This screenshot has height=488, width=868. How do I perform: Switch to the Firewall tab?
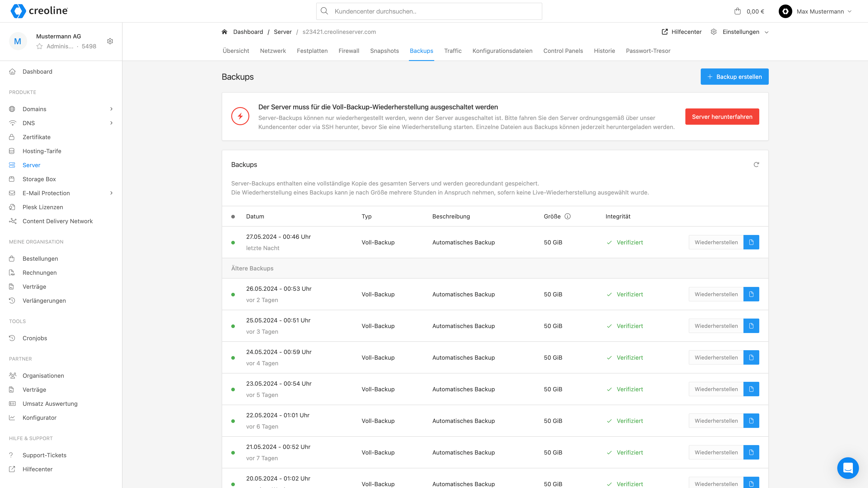[349, 51]
